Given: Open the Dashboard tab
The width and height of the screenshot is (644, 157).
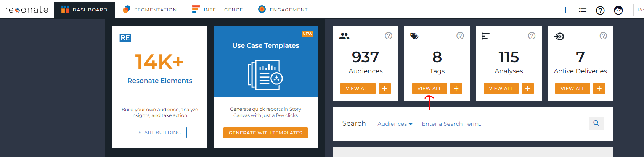Looking at the screenshot, I should tap(84, 10).
